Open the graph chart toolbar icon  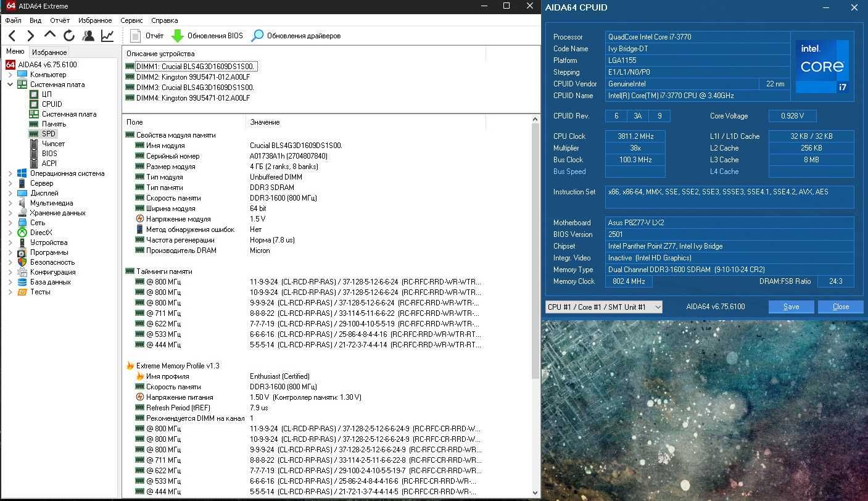click(x=107, y=36)
